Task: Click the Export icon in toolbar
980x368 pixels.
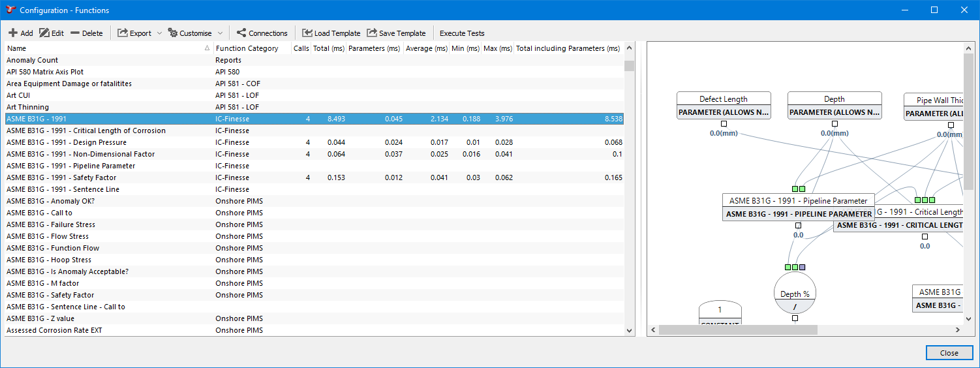Action: point(123,33)
